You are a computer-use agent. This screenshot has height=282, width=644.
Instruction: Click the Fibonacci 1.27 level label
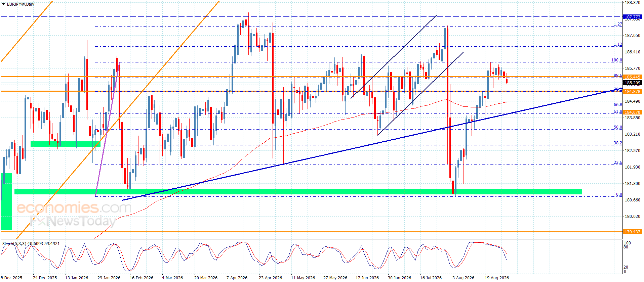(x=618, y=24)
